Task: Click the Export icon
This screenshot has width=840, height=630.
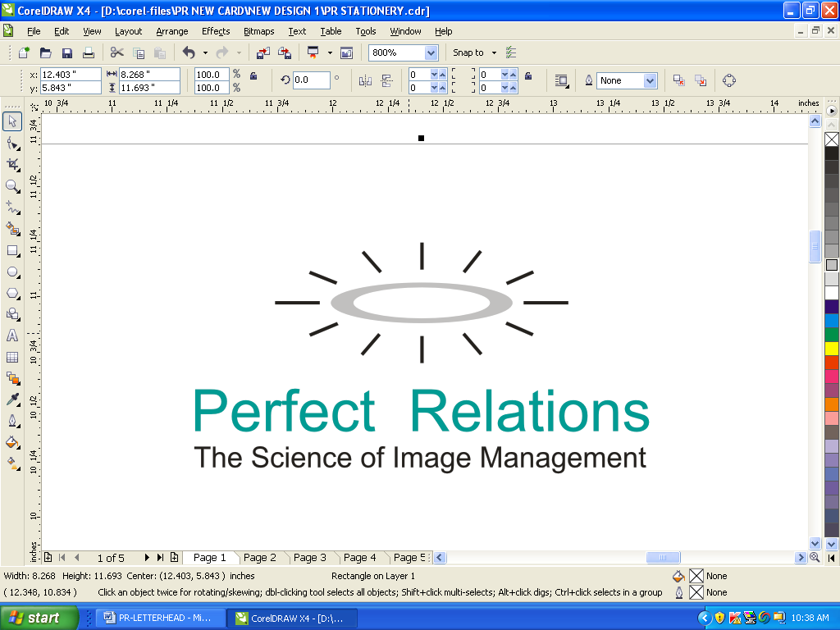Action: pyautogui.click(x=285, y=52)
